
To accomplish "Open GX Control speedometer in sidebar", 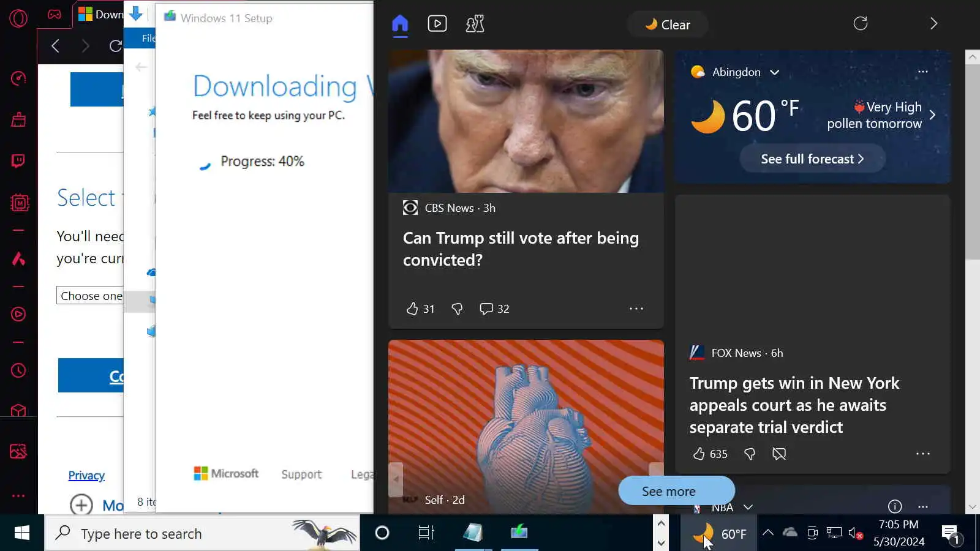I will pos(18,78).
